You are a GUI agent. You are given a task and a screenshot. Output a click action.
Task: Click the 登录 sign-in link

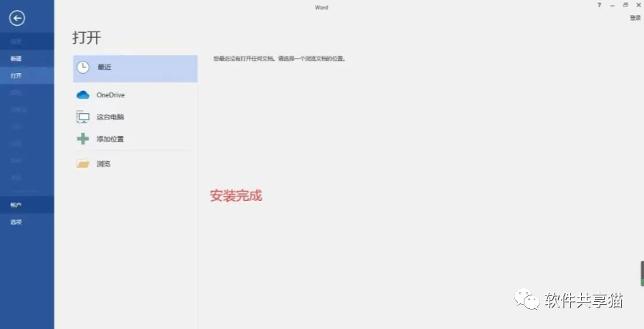tap(635, 18)
